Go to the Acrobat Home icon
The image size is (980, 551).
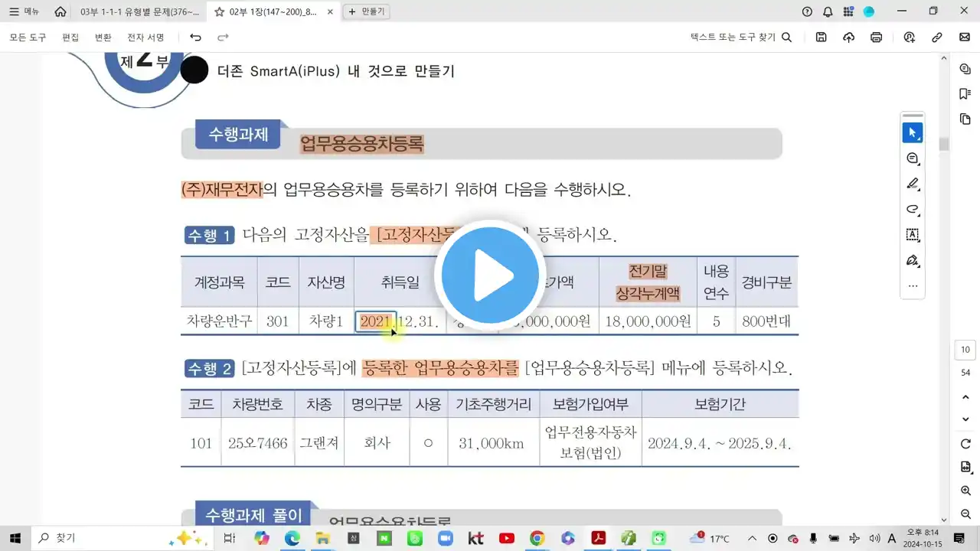tap(60, 11)
